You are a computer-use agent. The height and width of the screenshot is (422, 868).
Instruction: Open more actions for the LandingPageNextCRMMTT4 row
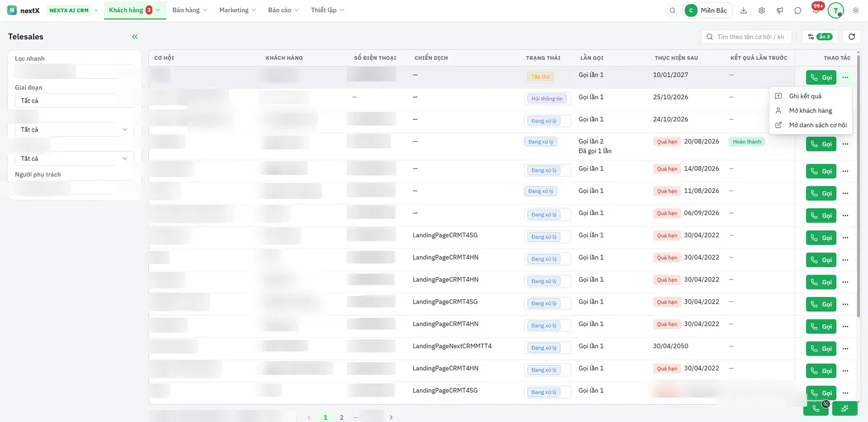click(x=845, y=349)
